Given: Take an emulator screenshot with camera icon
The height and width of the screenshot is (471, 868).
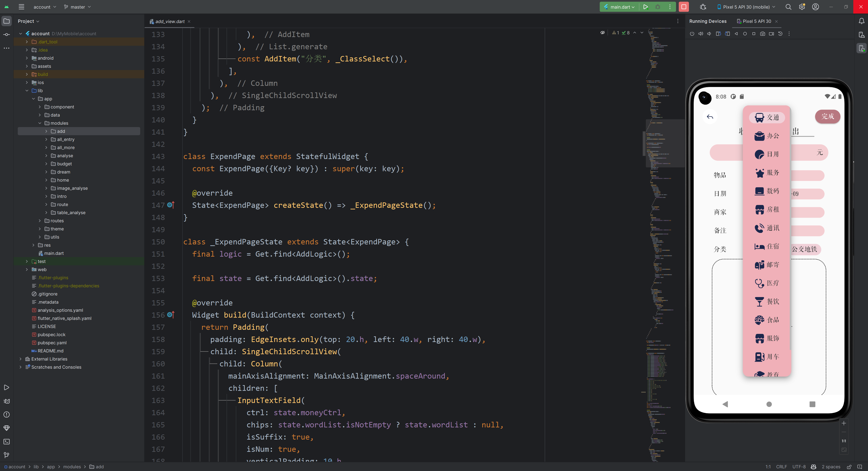Looking at the screenshot, I should [x=763, y=34].
